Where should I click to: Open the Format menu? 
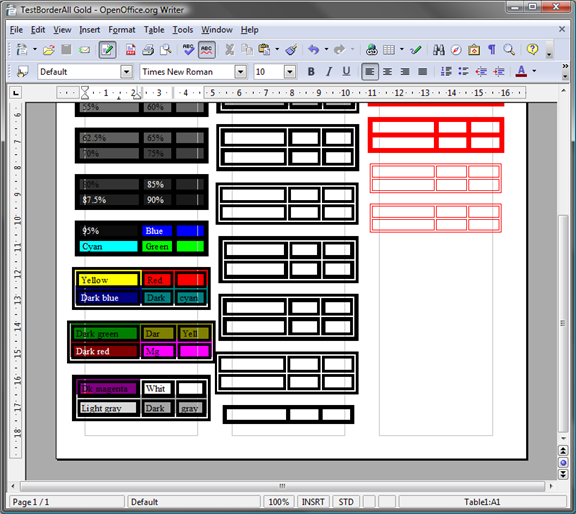point(122,30)
